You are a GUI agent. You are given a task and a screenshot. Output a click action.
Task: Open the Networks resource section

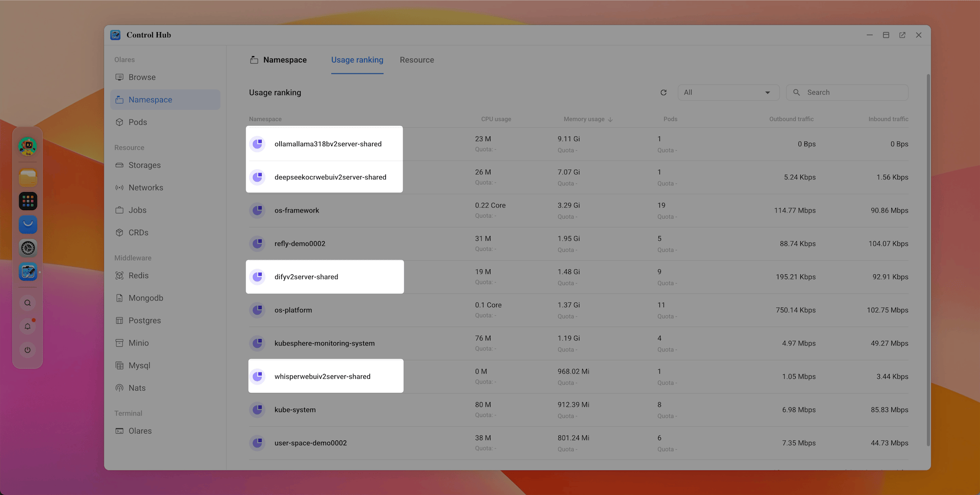[145, 187]
